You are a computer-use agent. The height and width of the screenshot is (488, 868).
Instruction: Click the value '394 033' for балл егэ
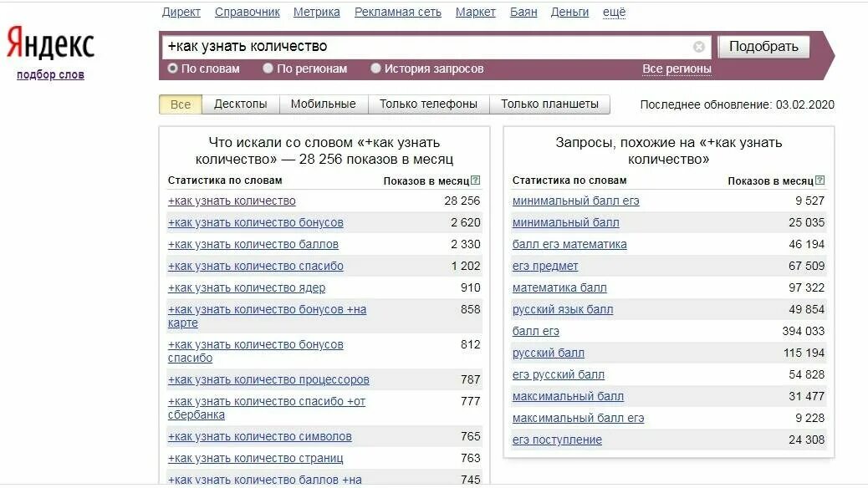coord(804,331)
